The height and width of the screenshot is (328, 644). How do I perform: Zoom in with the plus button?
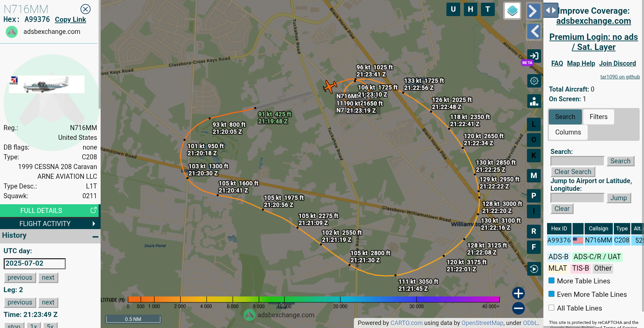point(518,293)
